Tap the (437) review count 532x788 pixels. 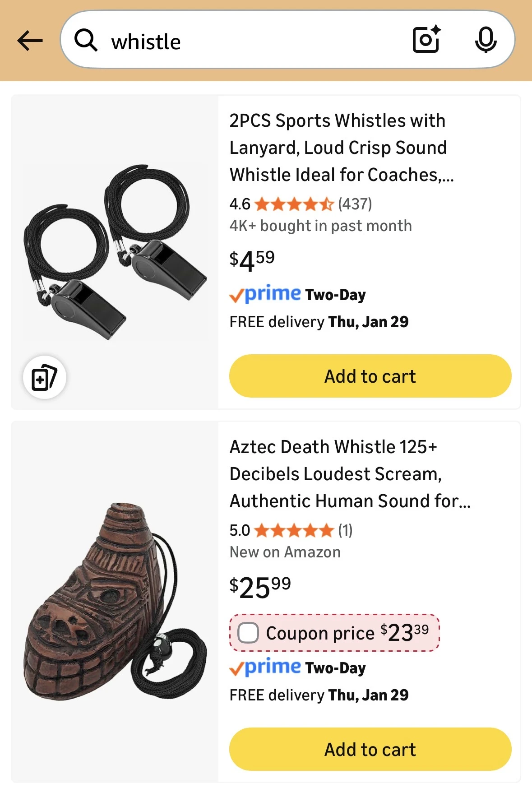pyautogui.click(x=355, y=204)
